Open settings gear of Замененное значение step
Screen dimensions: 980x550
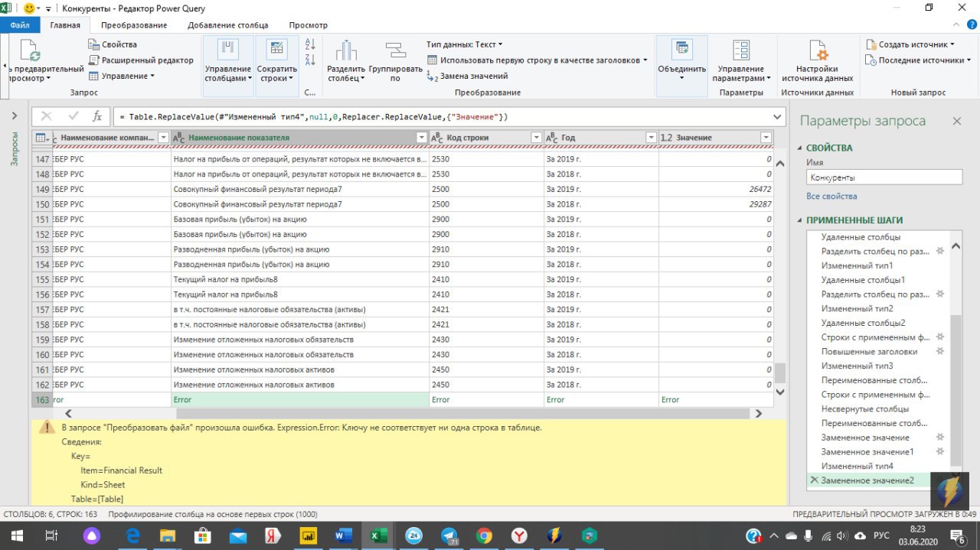point(940,438)
